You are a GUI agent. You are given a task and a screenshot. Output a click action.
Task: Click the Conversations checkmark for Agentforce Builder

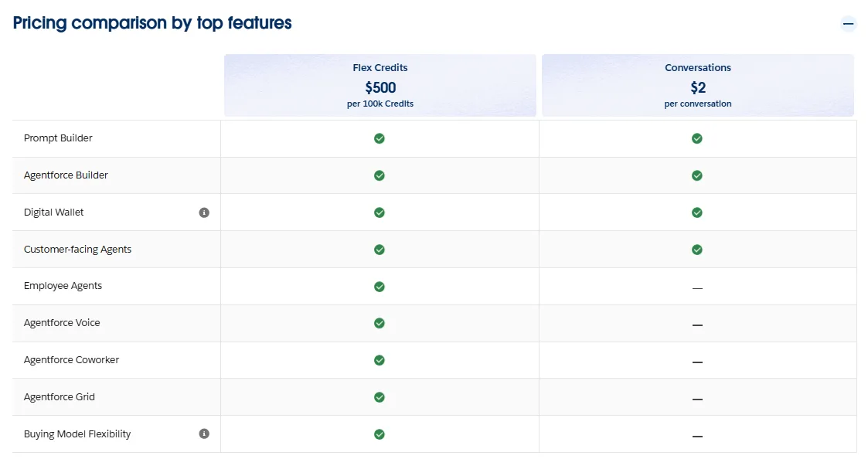(697, 175)
